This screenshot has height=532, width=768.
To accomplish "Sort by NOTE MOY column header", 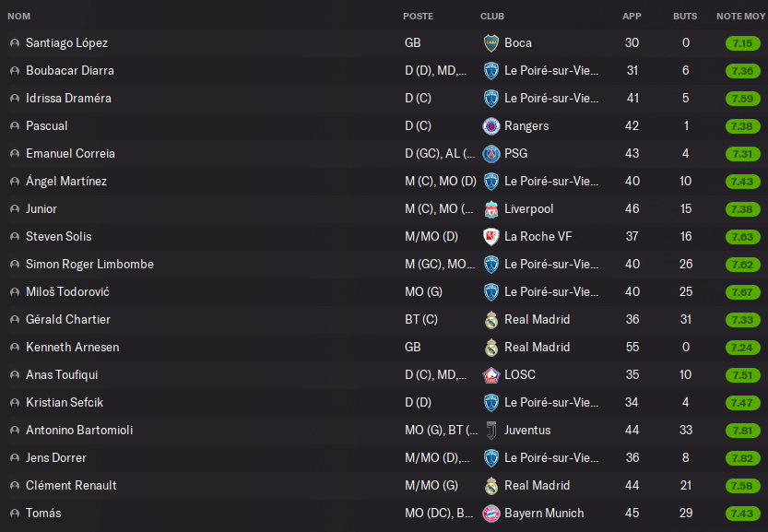I will [x=738, y=17].
